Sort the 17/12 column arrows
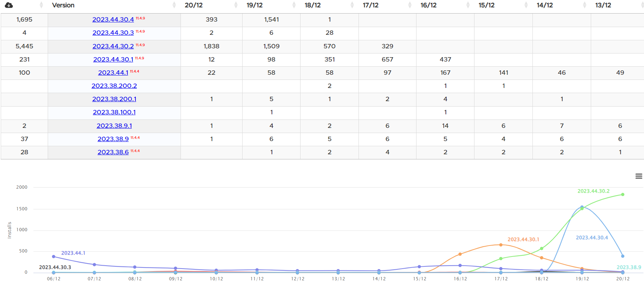644x284 pixels. (410, 5)
